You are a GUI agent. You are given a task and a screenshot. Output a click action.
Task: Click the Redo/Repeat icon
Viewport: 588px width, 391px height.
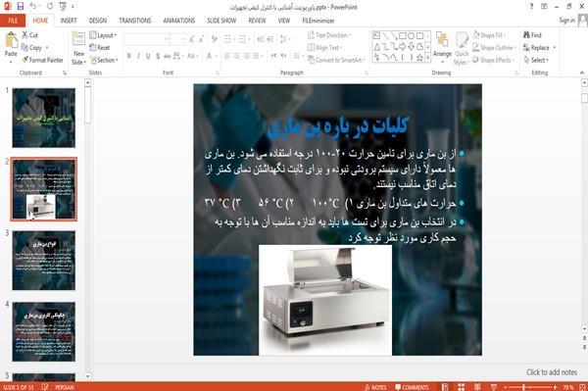50,7
